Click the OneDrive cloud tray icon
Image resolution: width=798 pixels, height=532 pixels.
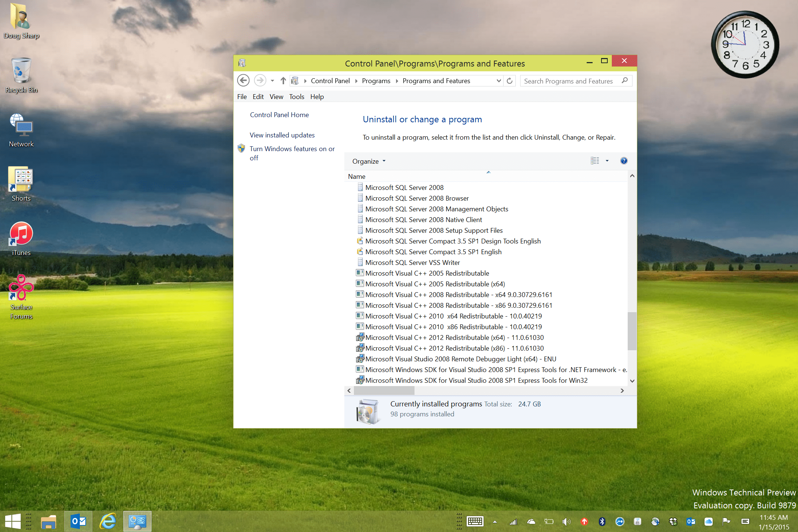[x=531, y=522]
